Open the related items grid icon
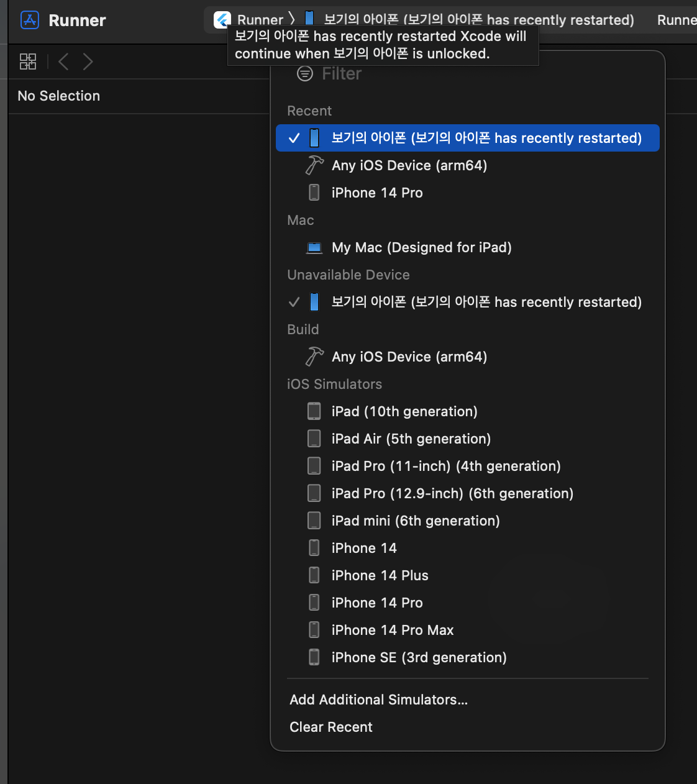Image resolution: width=697 pixels, height=784 pixels. 28,62
